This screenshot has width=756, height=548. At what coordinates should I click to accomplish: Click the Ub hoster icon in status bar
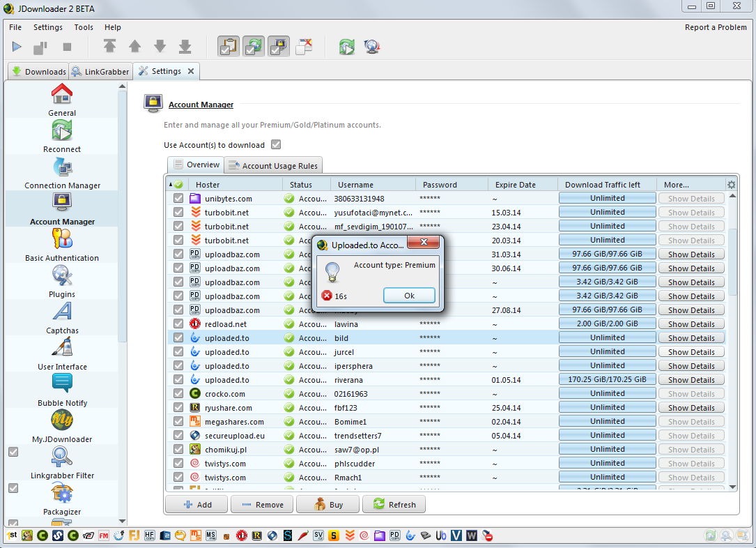[440, 535]
